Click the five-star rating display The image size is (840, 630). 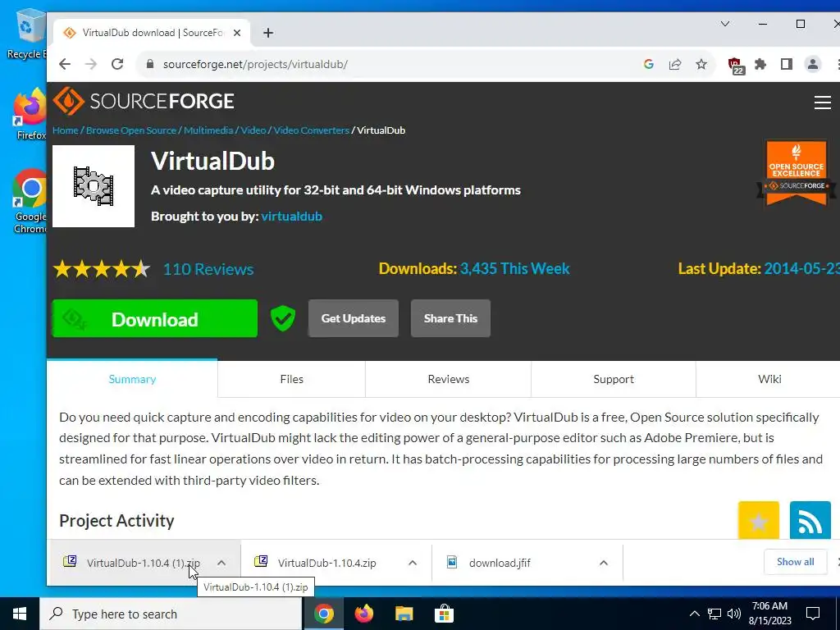102,269
